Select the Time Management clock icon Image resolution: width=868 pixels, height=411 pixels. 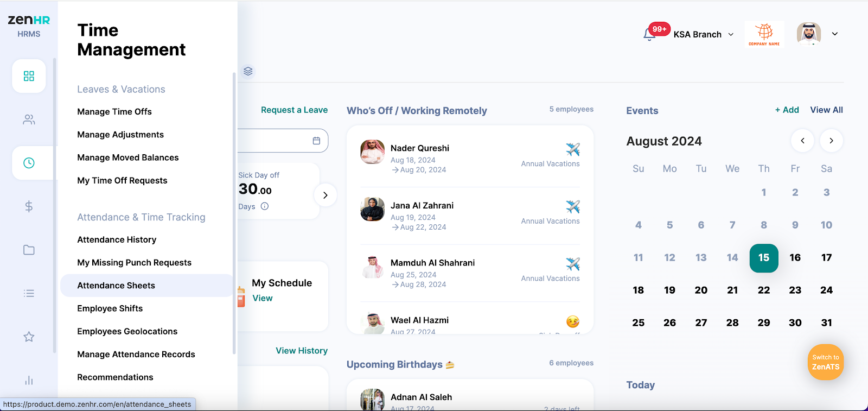29,163
